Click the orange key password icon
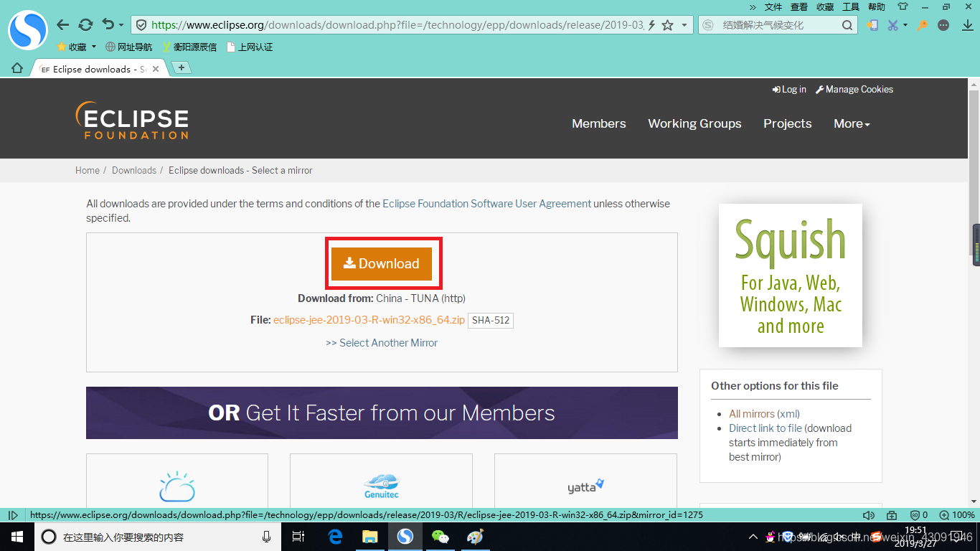This screenshot has width=980, height=551. click(923, 25)
